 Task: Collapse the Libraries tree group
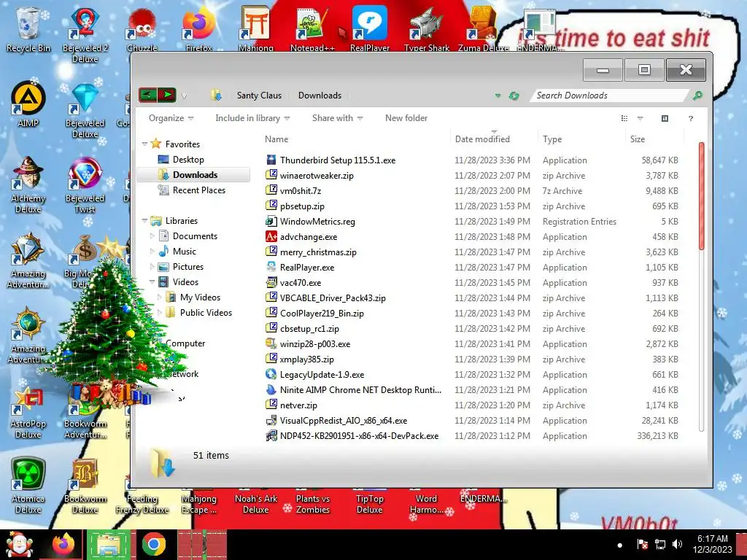[x=145, y=220]
